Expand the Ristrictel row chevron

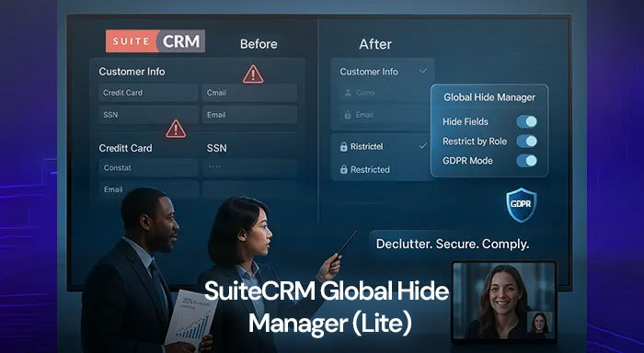tap(422, 146)
